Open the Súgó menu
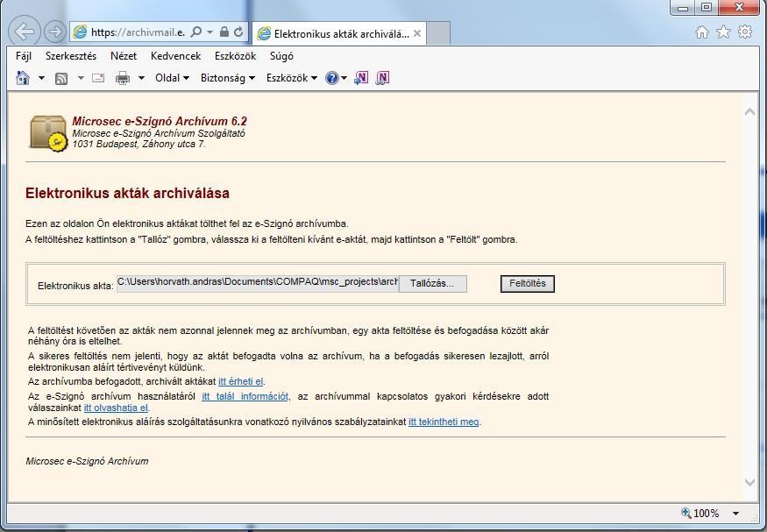This screenshot has width=767, height=532. (x=281, y=56)
